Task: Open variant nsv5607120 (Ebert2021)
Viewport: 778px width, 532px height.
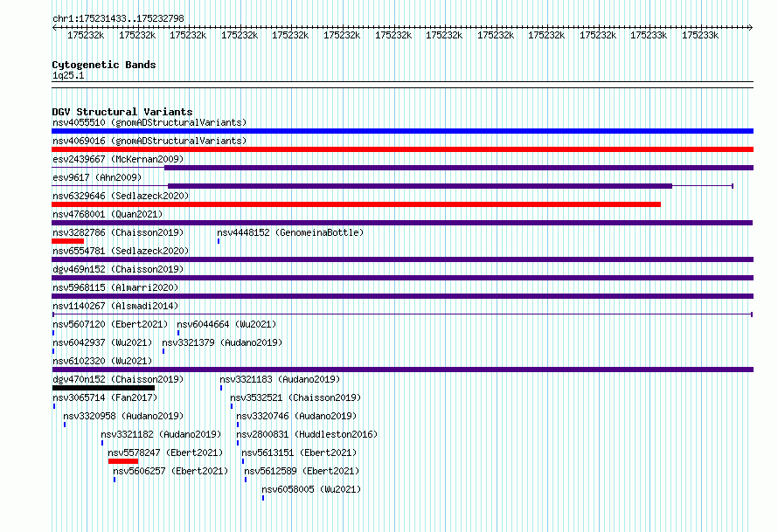Action: (x=110, y=324)
